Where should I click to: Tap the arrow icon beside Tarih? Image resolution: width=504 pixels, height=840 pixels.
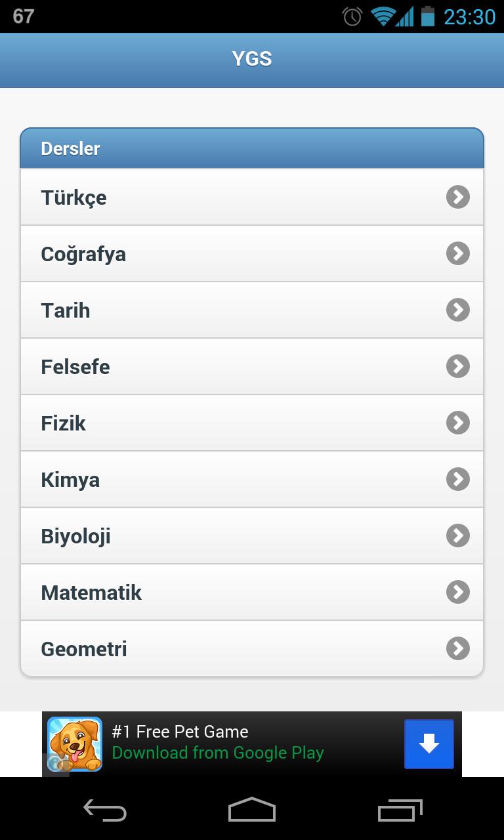click(x=458, y=310)
